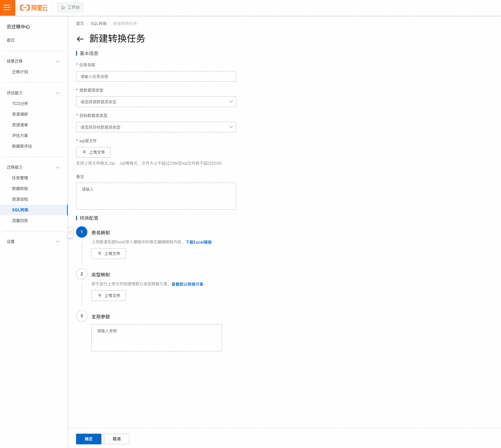Click SQL转换 in the breadcrumb

tap(99, 24)
